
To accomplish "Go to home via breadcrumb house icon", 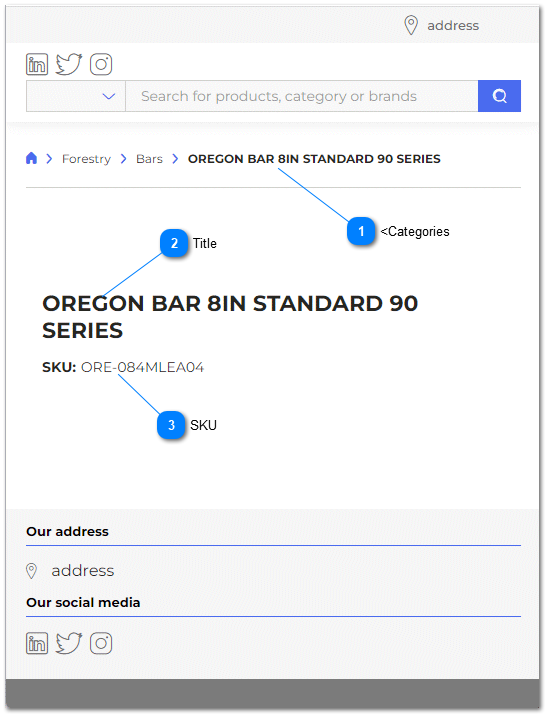I will pos(31,158).
